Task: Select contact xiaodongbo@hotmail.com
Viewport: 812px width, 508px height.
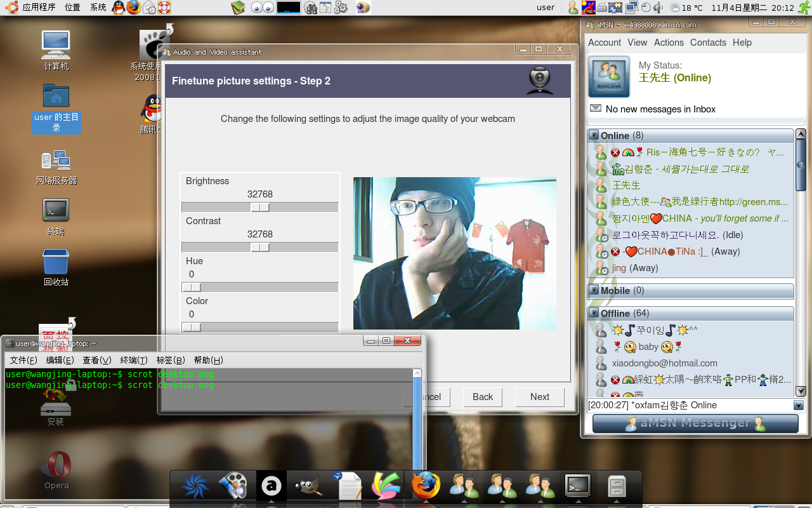Action: coord(665,363)
